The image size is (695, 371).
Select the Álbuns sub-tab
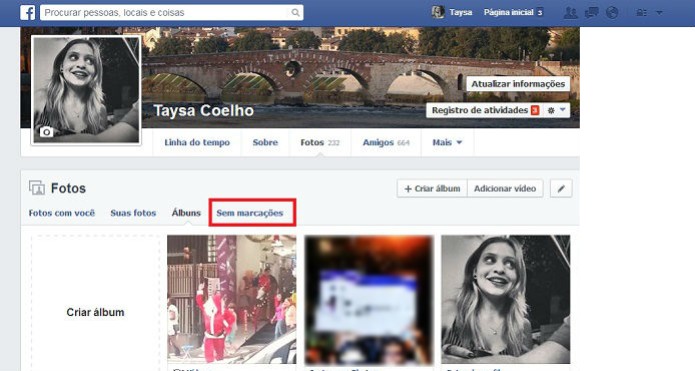click(x=186, y=213)
